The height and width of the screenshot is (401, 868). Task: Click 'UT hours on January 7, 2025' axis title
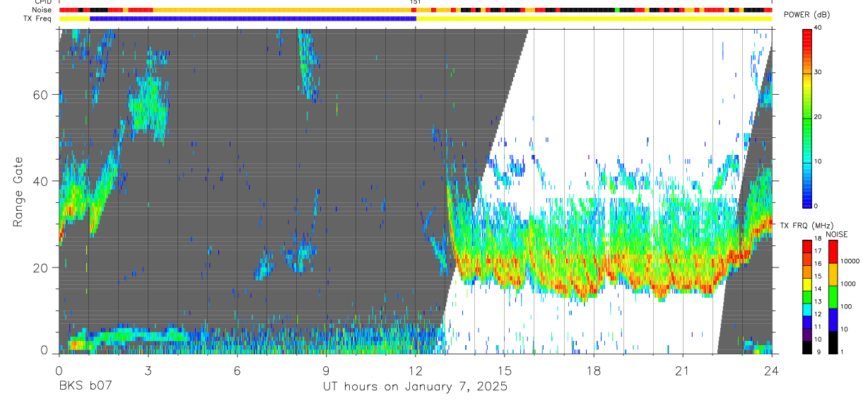[415, 387]
